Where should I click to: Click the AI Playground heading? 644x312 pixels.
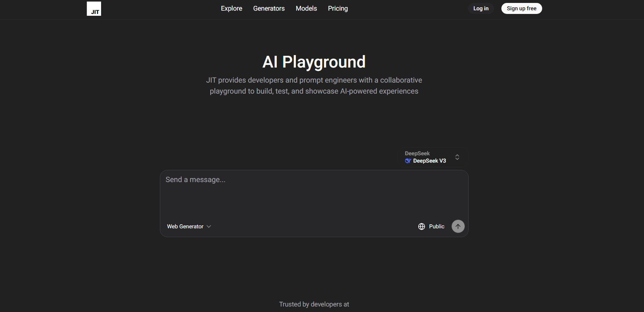314,62
